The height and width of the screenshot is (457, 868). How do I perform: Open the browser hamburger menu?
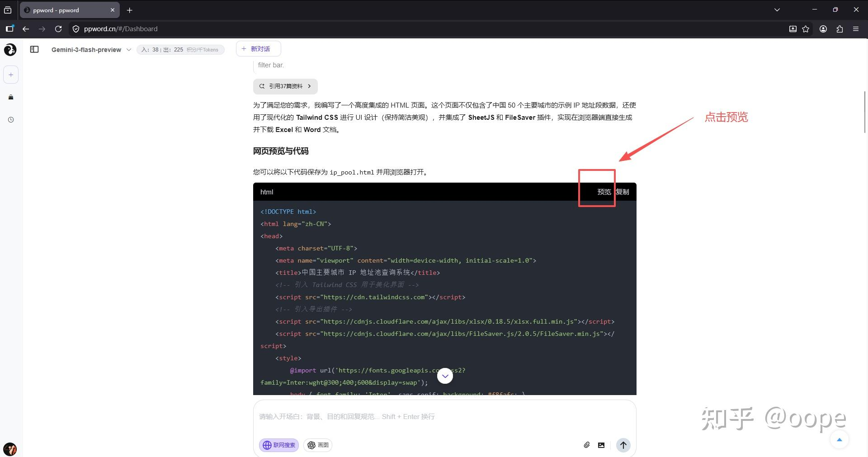click(856, 29)
